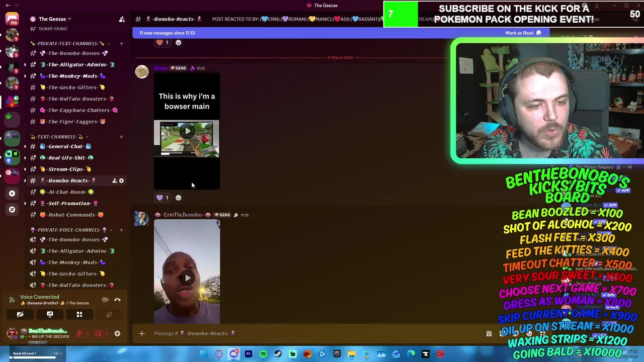Click the voice connection signal icon
Viewport: 644px width, 362px height.
[12, 300]
